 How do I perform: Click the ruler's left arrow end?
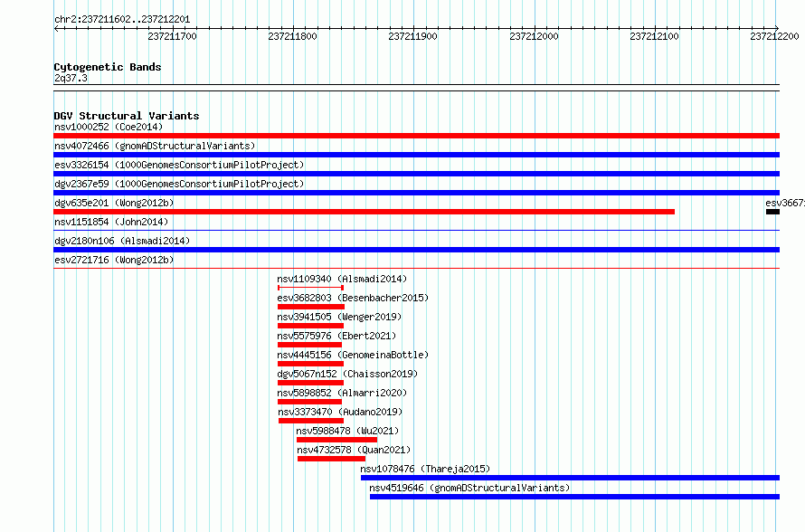[x=56, y=28]
